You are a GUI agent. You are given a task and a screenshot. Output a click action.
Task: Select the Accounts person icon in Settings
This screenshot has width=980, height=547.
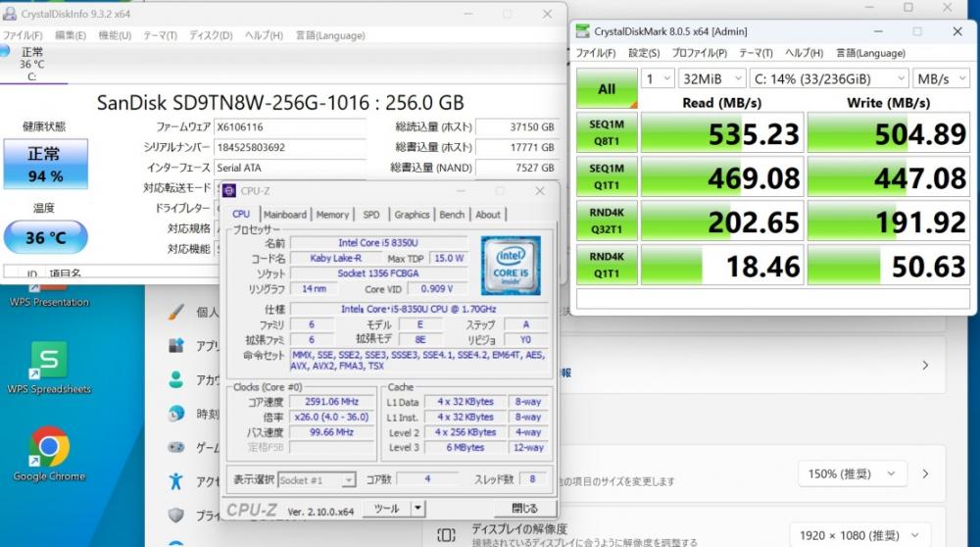pyautogui.click(x=176, y=378)
